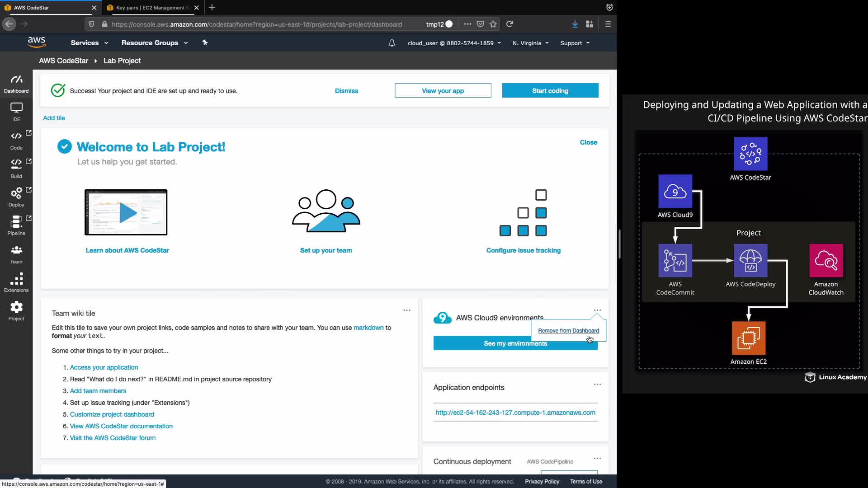Open the N. Virginia region dropdown
Viewport: 868px width, 488px height.
click(x=530, y=43)
